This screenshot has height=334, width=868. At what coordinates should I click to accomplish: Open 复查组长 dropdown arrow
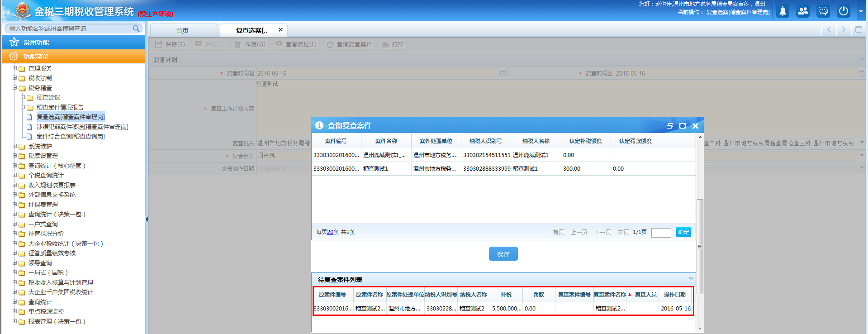862,155
